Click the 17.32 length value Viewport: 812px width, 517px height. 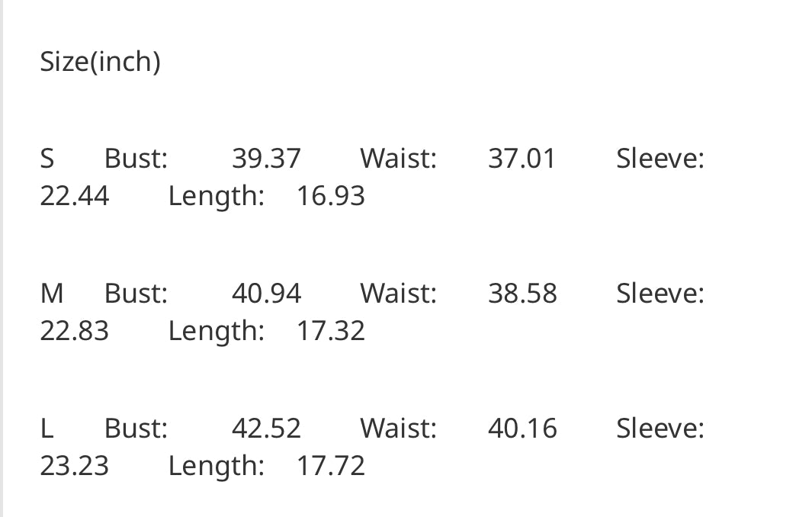pyautogui.click(x=330, y=331)
